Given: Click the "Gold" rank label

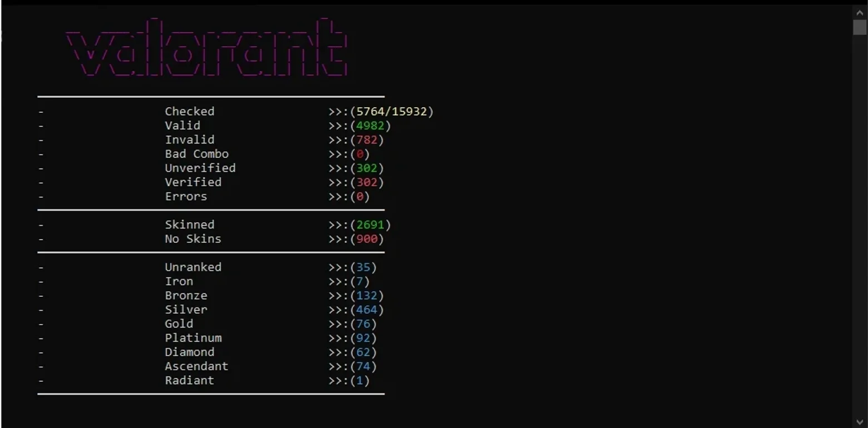Looking at the screenshot, I should [179, 324].
